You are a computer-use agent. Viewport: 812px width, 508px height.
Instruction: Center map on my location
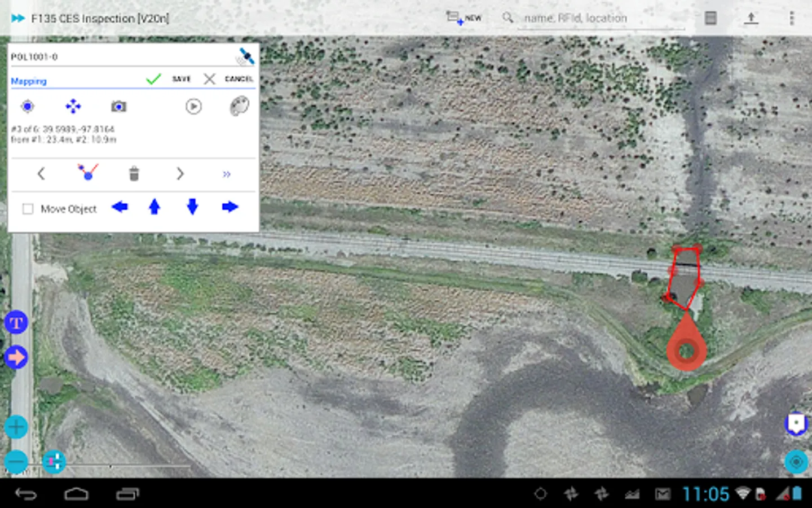click(796, 462)
